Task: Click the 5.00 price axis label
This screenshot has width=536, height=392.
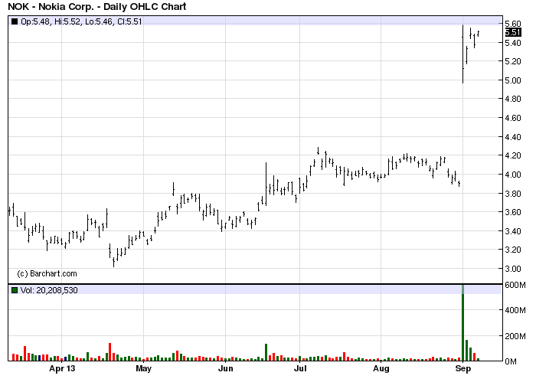Action: point(513,80)
